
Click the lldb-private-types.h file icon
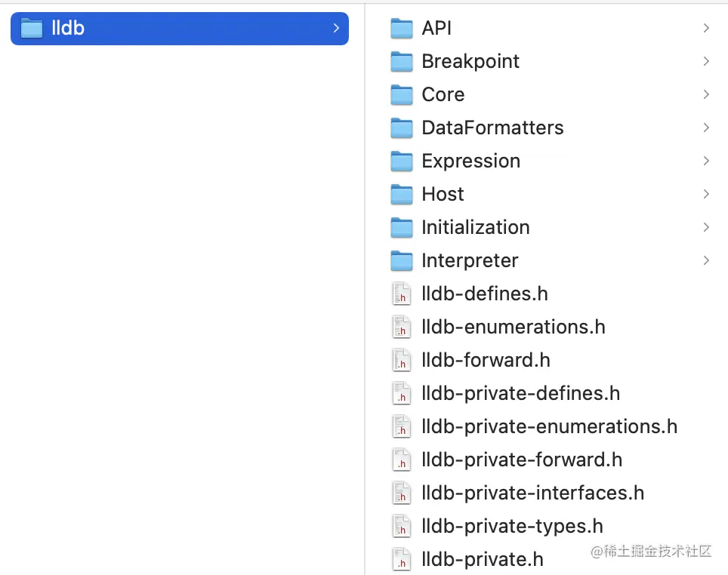[402, 526]
